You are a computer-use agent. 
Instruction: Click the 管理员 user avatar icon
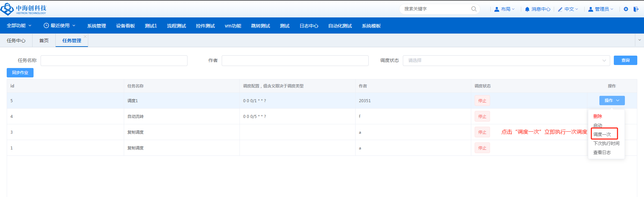point(591,9)
